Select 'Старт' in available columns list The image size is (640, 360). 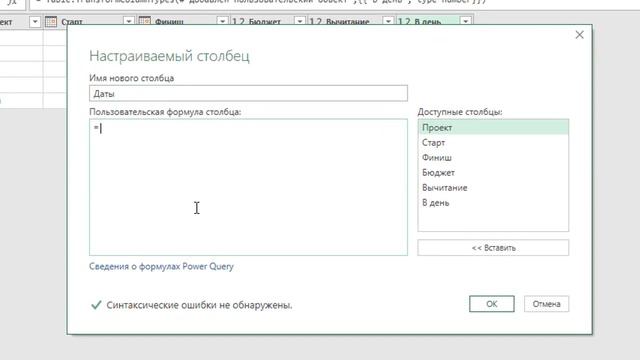click(493, 143)
